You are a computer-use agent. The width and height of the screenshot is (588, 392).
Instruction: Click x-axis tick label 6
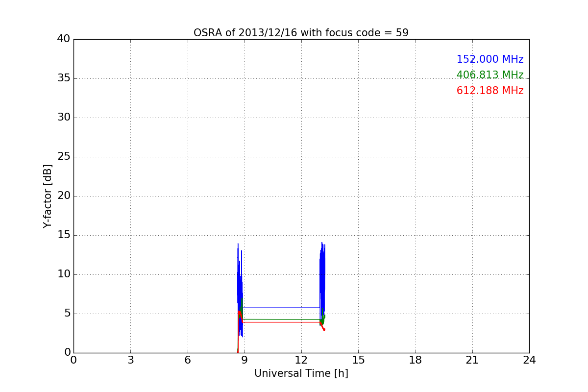click(187, 360)
